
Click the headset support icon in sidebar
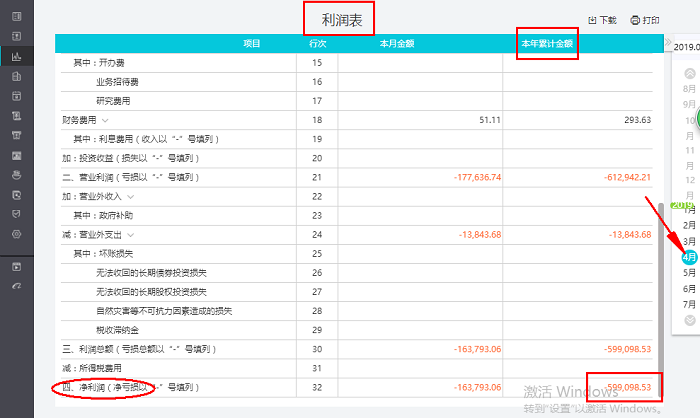click(x=17, y=286)
